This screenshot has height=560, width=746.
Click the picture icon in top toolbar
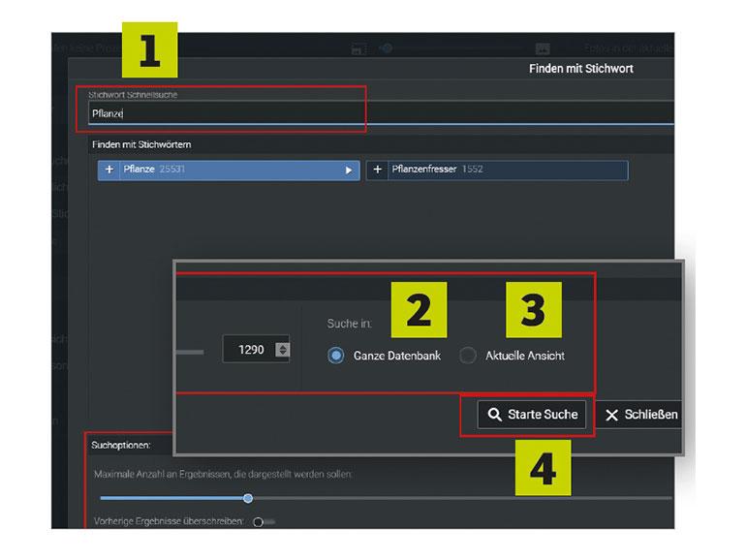(543, 48)
